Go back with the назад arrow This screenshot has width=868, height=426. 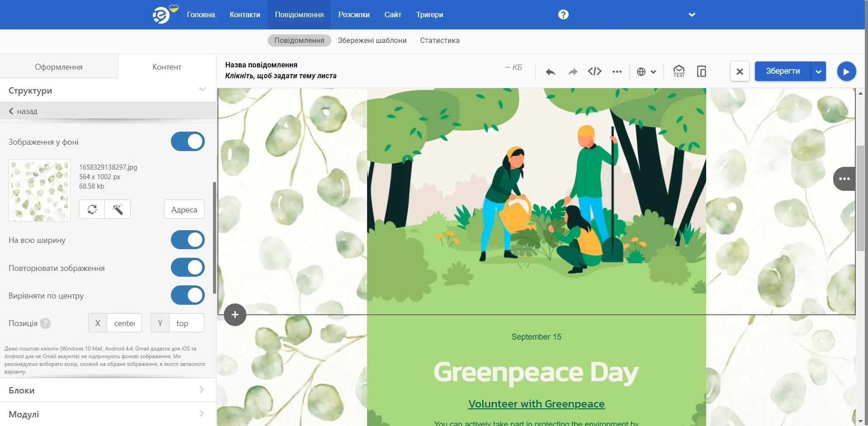[23, 111]
